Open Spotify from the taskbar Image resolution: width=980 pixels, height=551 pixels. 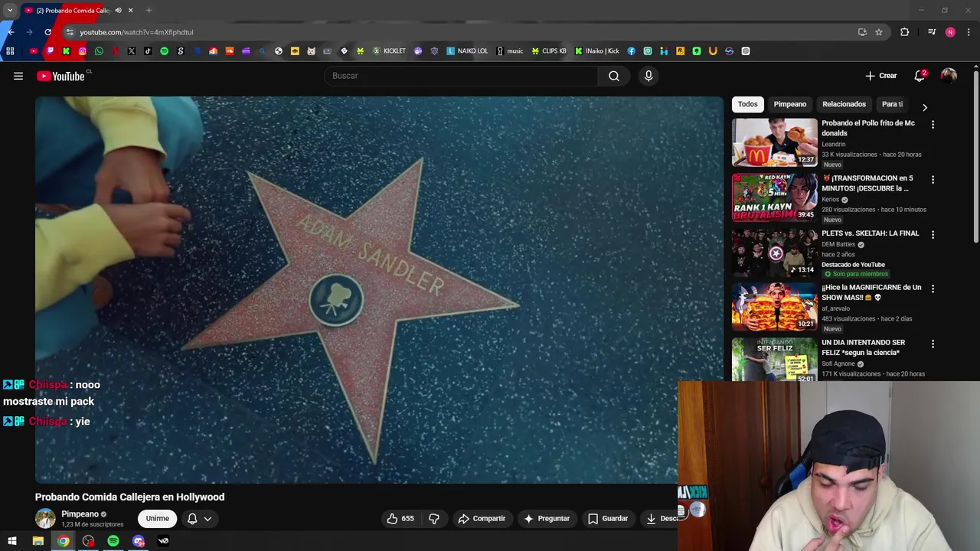click(x=113, y=541)
